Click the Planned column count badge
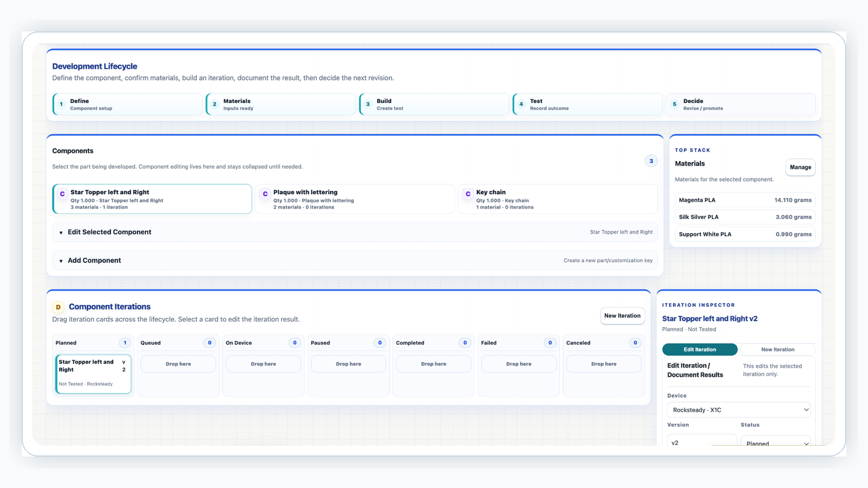This screenshot has width=868, height=488. pyautogui.click(x=125, y=343)
